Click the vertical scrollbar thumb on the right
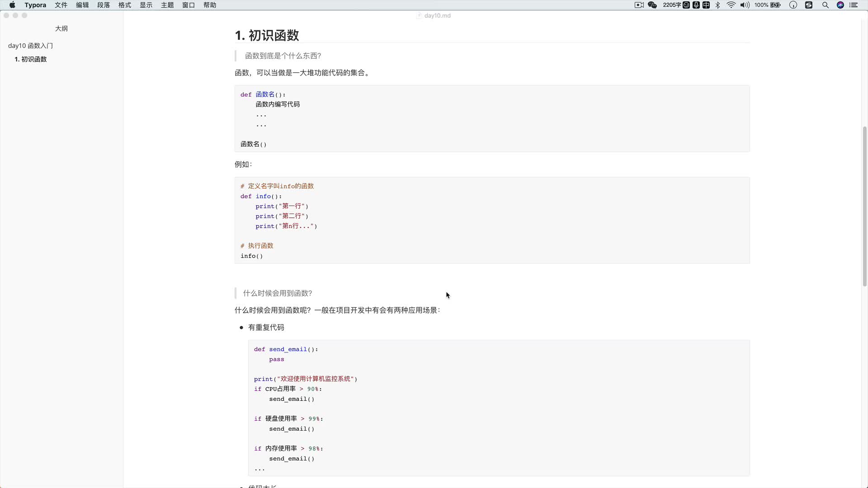868x488 pixels. 865,206
